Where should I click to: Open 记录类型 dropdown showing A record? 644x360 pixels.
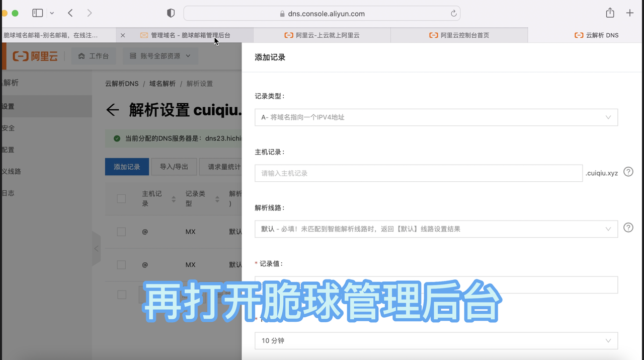coord(436,117)
